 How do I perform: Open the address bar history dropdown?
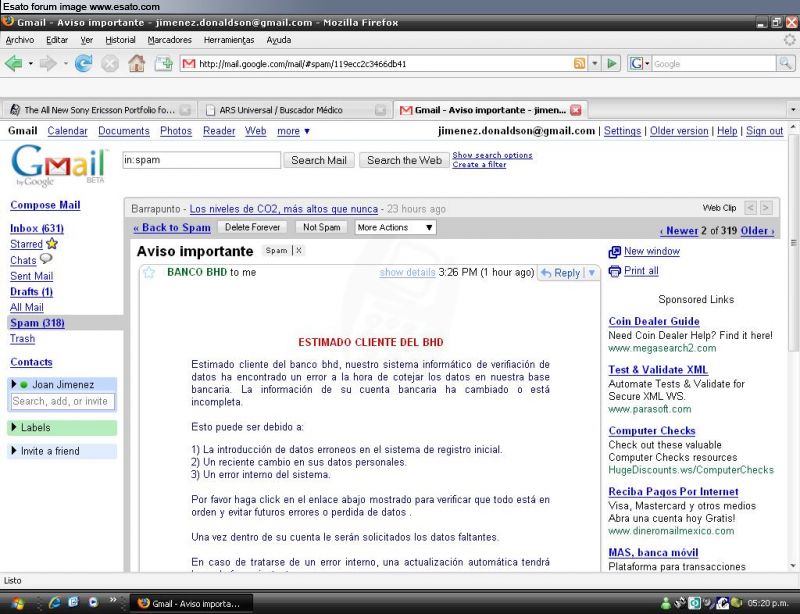tap(594, 64)
